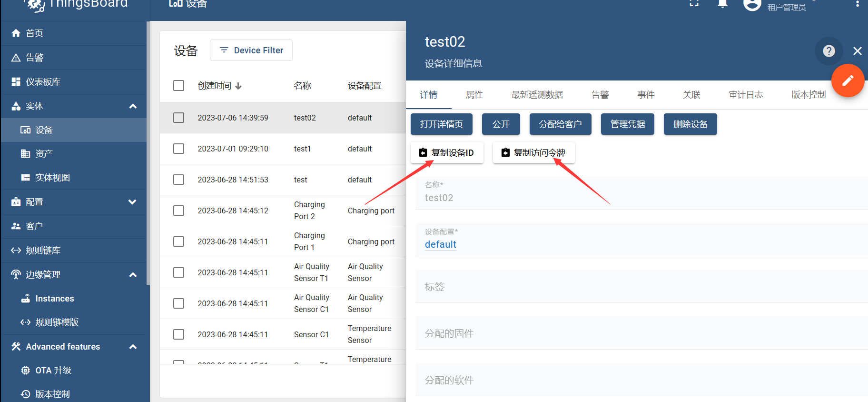Check the Charging Port 2 row

tap(179, 211)
